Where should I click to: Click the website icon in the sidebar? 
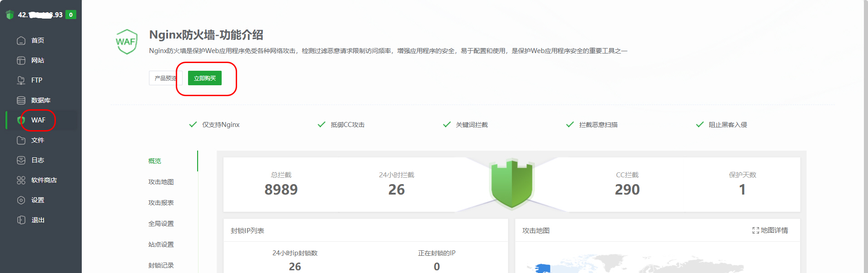click(x=21, y=60)
